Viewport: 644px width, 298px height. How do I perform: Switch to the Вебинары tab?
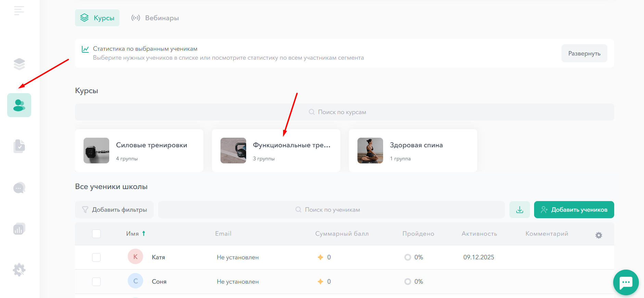click(155, 18)
